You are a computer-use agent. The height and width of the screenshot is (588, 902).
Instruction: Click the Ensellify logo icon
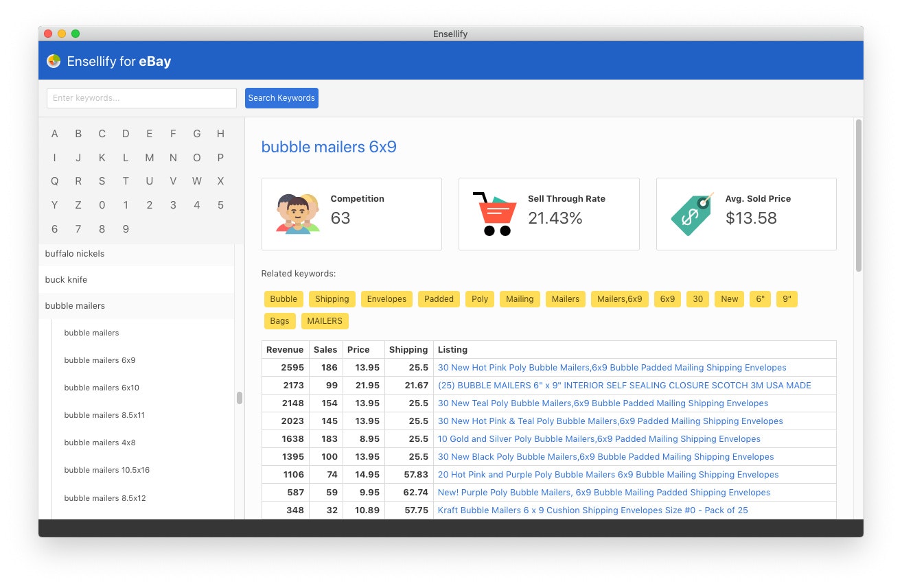click(x=54, y=61)
